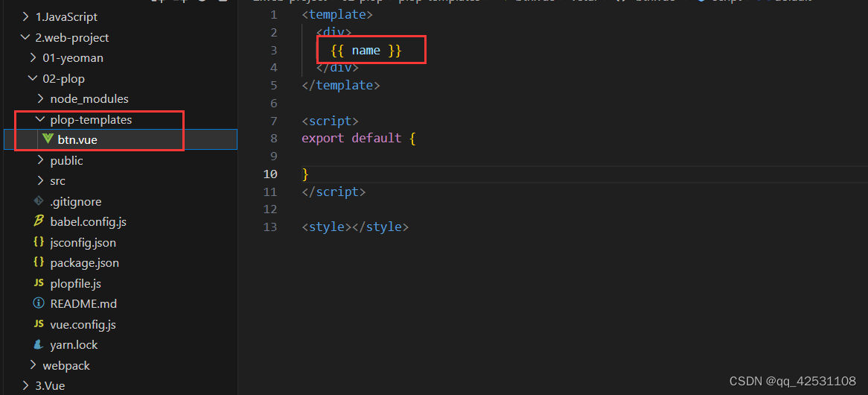Click the braces icon beside package.json

pyautogui.click(x=39, y=262)
